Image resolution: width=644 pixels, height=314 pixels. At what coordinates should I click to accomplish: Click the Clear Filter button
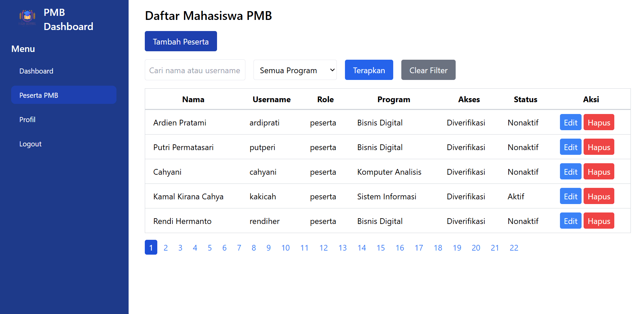tap(428, 70)
